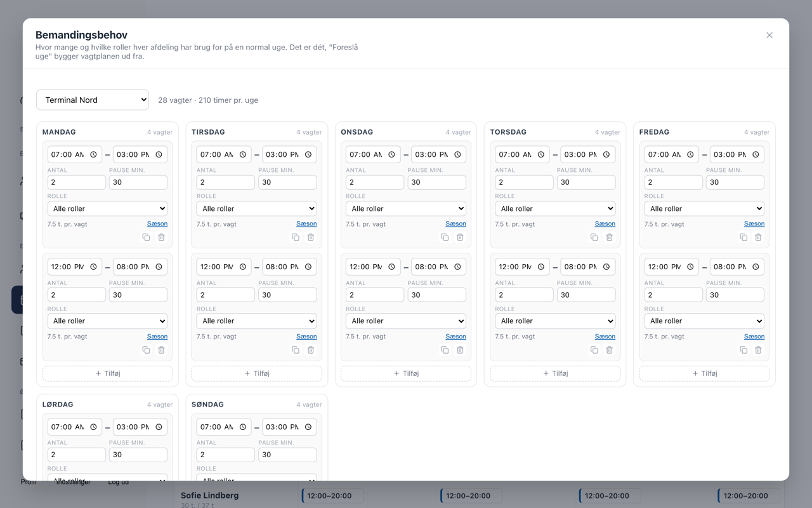Click the '4 vagter' count in the Fredag column
Image resolution: width=812 pixels, height=508 pixels.
pyautogui.click(x=757, y=132)
